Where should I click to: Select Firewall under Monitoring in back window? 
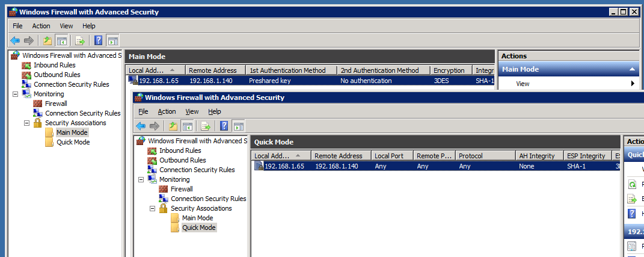56,104
